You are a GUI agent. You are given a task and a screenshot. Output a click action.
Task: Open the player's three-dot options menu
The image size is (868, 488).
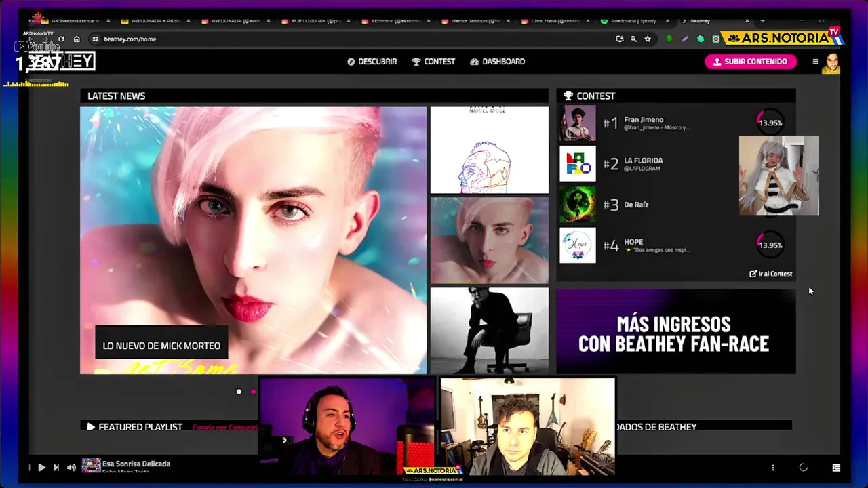(x=772, y=467)
